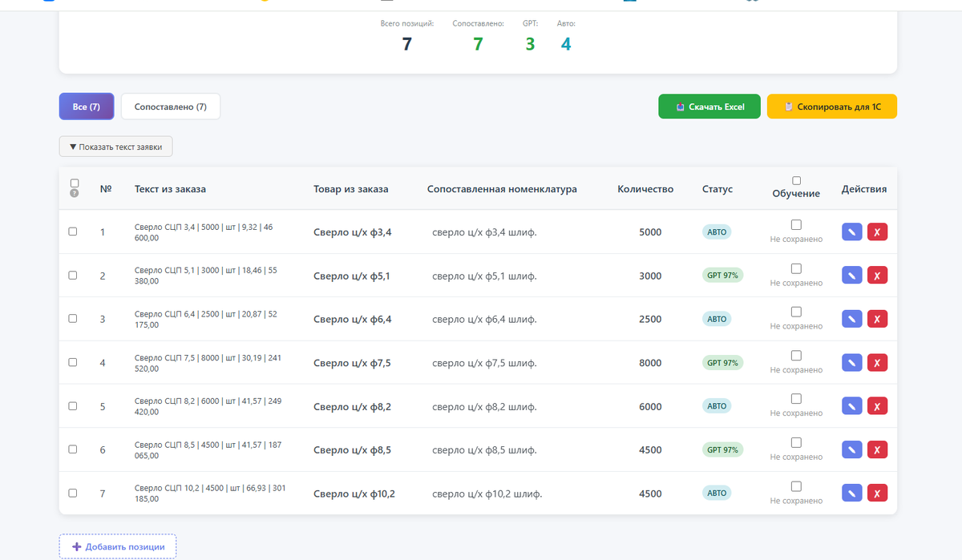Image resolution: width=962 pixels, height=560 pixels.
Task: Click АВТО status badge in row 5
Action: pos(717,406)
